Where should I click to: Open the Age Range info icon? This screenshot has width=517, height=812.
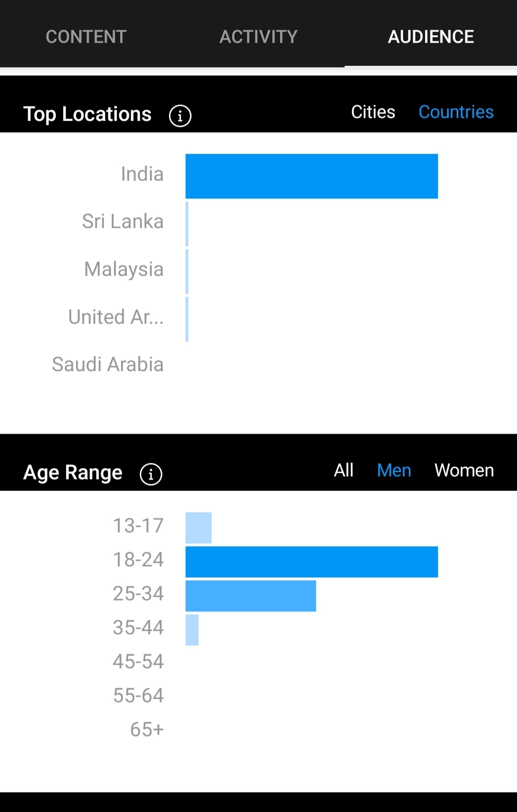(151, 474)
